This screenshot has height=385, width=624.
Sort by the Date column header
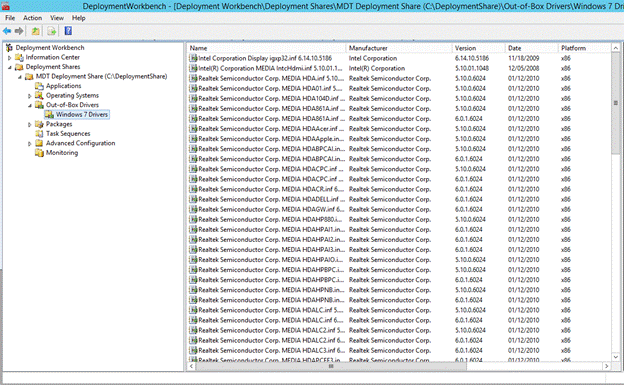point(532,48)
